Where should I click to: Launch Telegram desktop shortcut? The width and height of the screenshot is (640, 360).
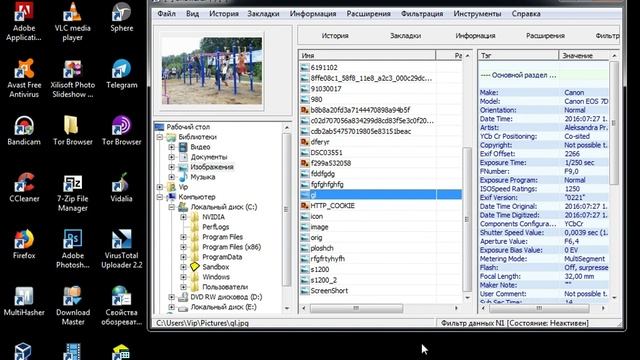(122, 73)
